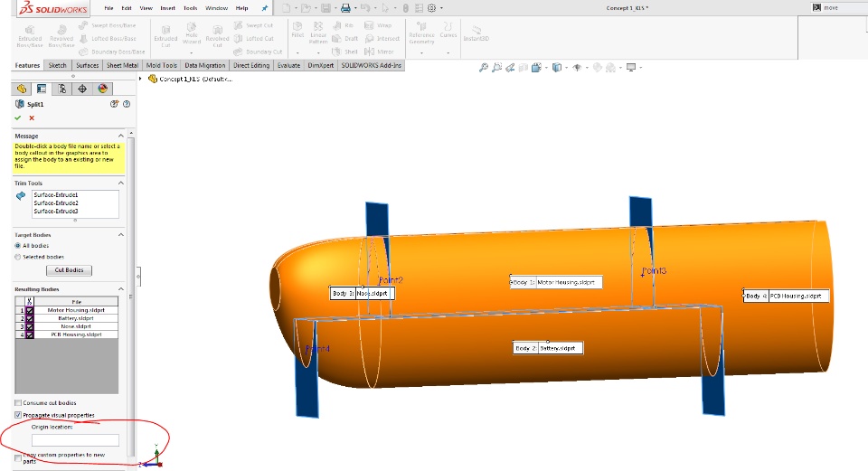Image resolution: width=868 pixels, height=471 pixels.
Task: Click the Print icon in the top toolbar
Action: click(x=344, y=7)
